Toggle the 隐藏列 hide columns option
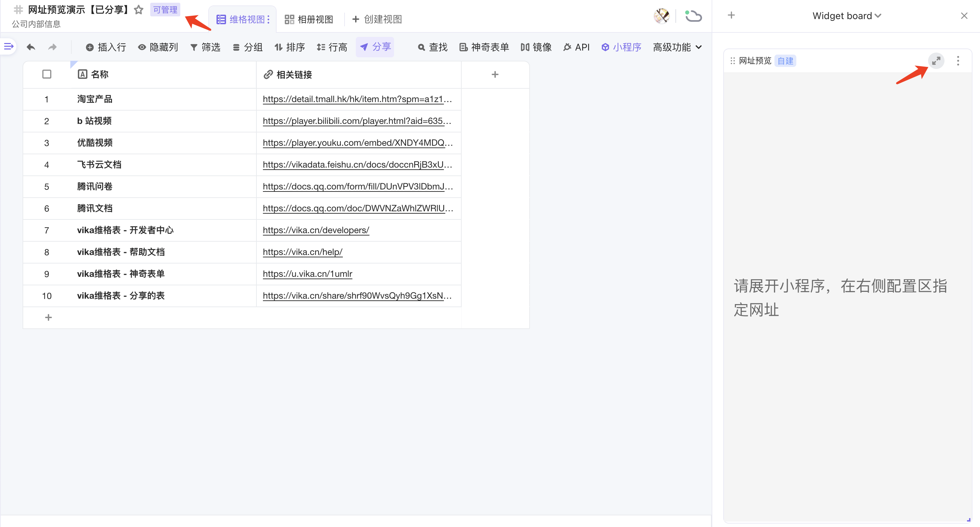 tap(158, 47)
